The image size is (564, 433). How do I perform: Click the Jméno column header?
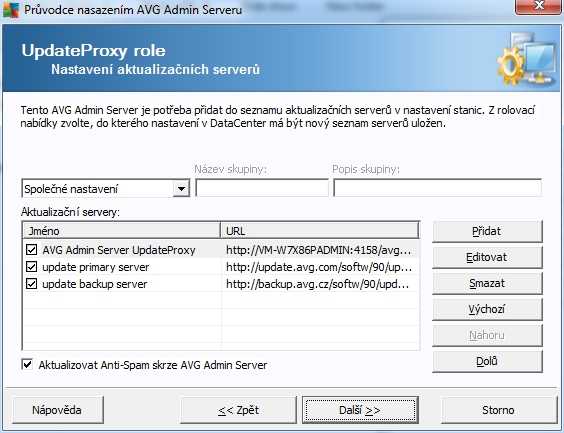[x=122, y=231]
